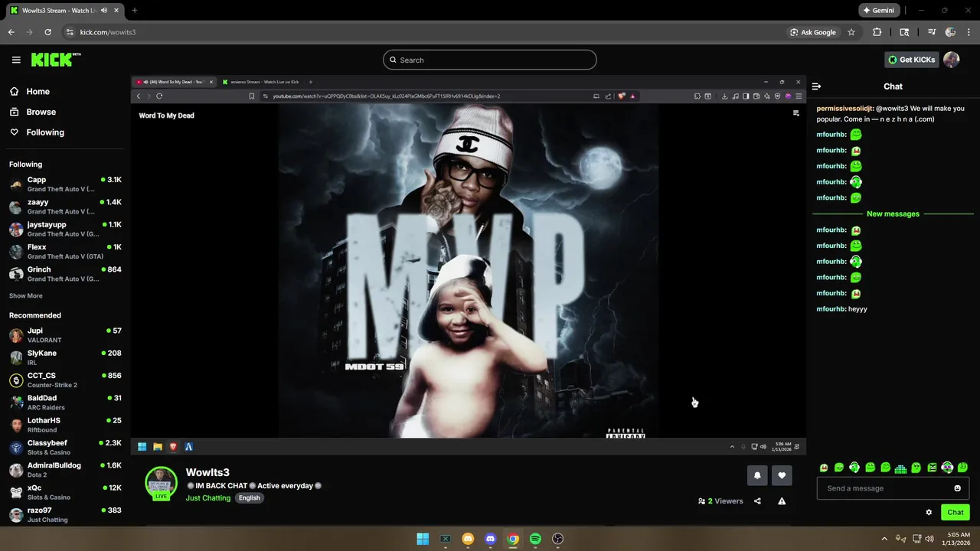Image resolution: width=980 pixels, height=551 pixels.
Task: Mute the tab via speaker icon
Action: [104, 11]
